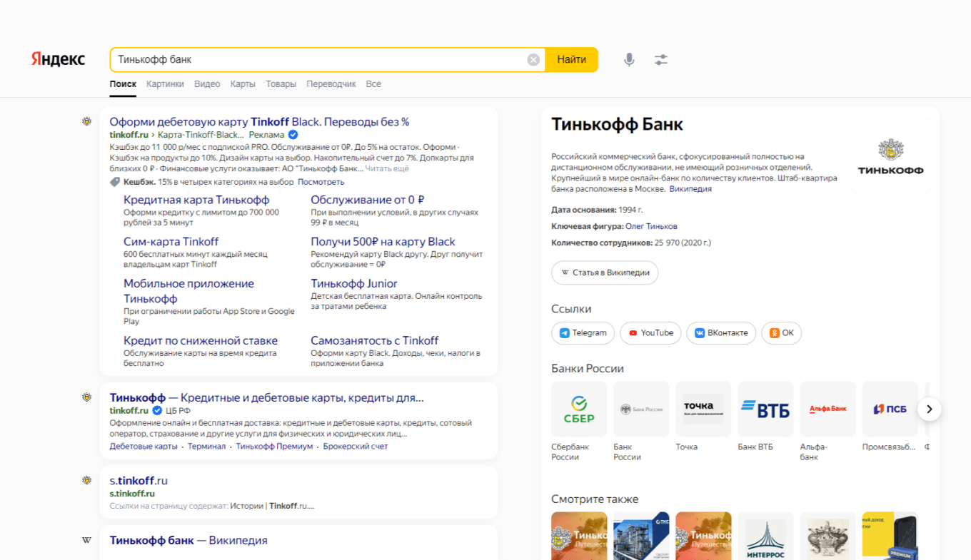Open the ВКонтакте link chip

pyautogui.click(x=721, y=333)
